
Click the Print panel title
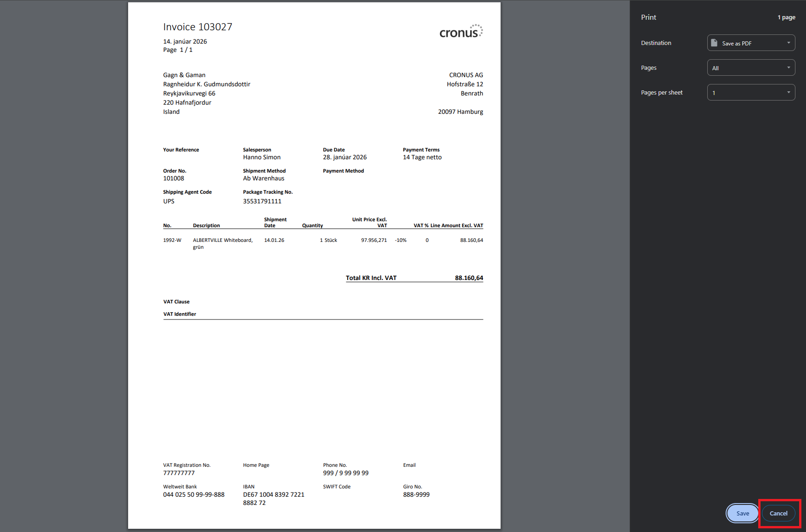coord(648,17)
